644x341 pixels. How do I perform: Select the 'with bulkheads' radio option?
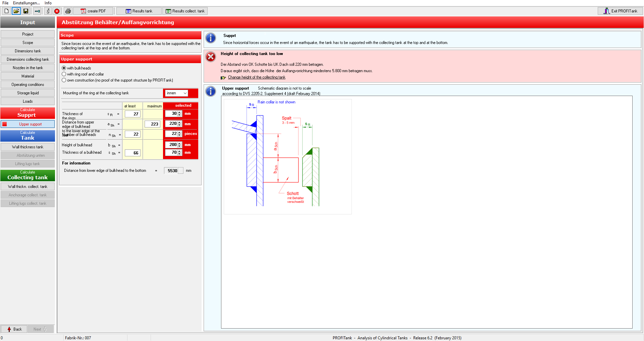[x=64, y=68]
